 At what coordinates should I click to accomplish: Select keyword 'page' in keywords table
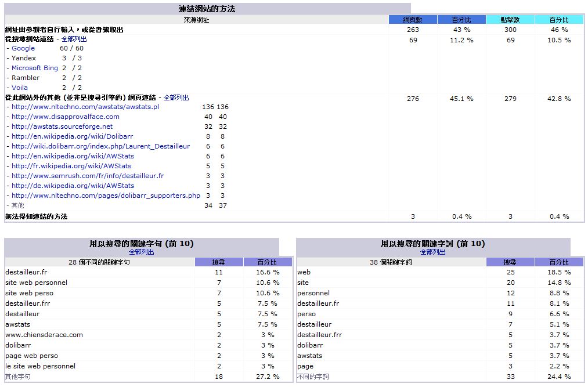click(x=305, y=366)
